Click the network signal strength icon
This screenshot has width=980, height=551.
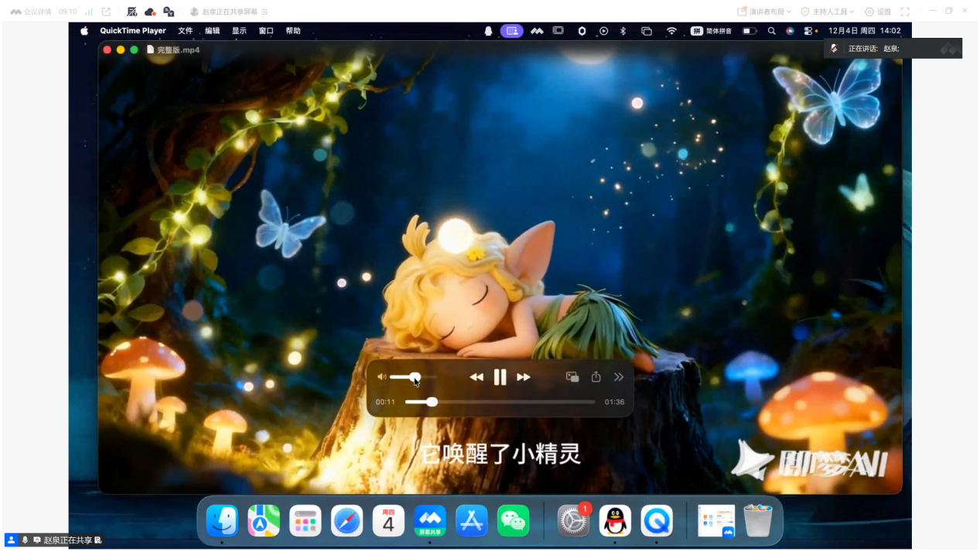coord(89,12)
